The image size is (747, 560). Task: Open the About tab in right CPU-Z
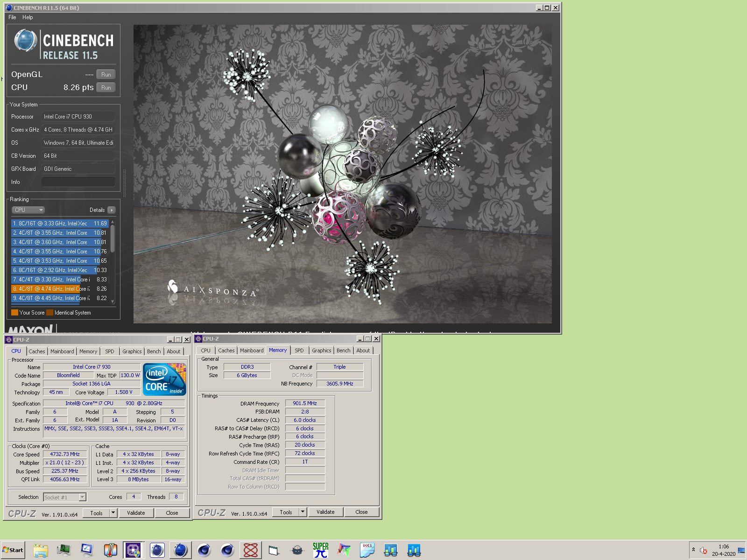pyautogui.click(x=363, y=350)
